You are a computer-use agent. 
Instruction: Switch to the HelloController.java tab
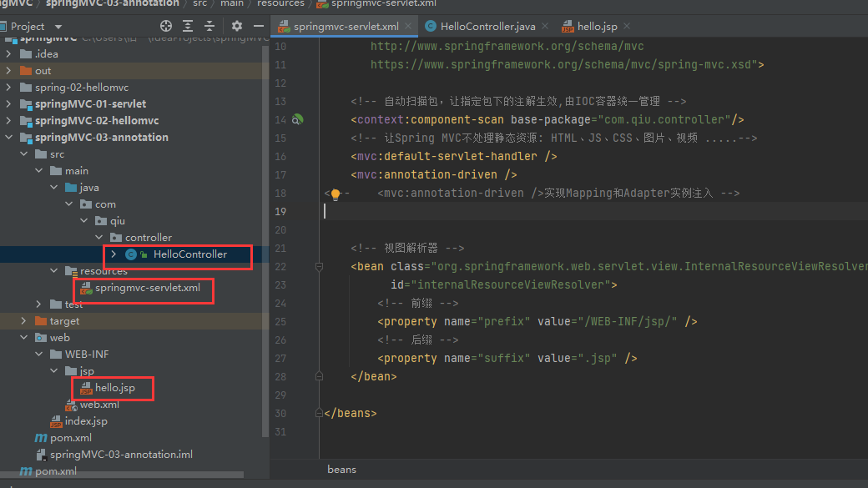pos(487,26)
